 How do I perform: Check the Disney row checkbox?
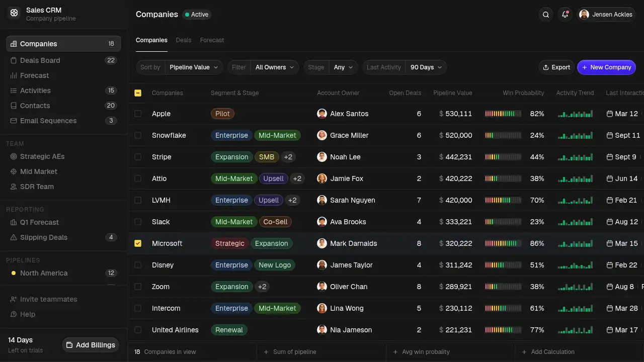click(138, 265)
